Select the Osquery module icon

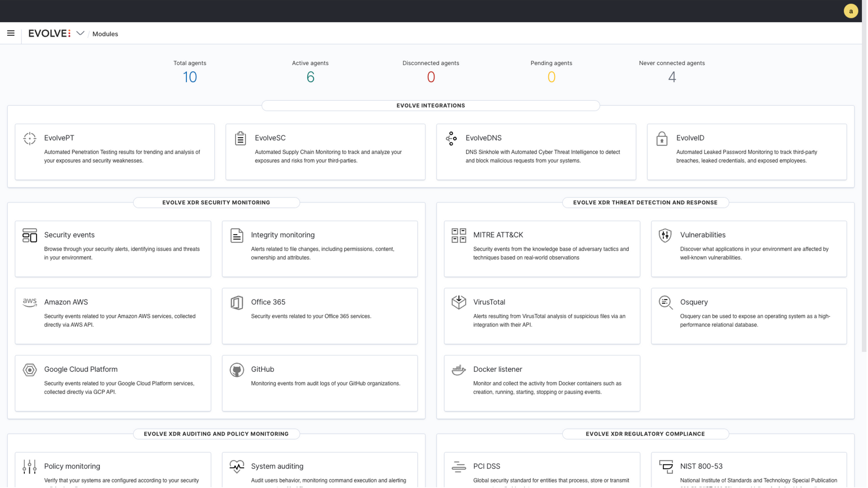point(665,303)
